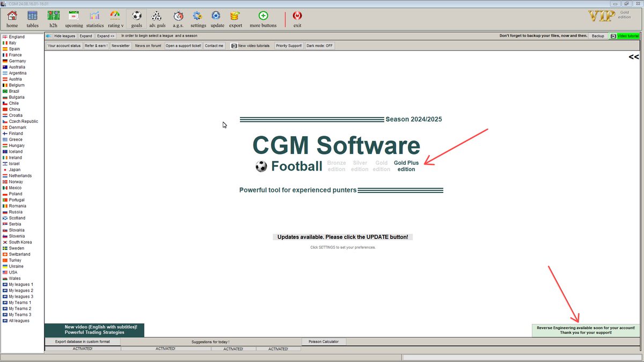Open the Poisson Calculator tab
The width and height of the screenshot is (644, 362).
(323, 341)
